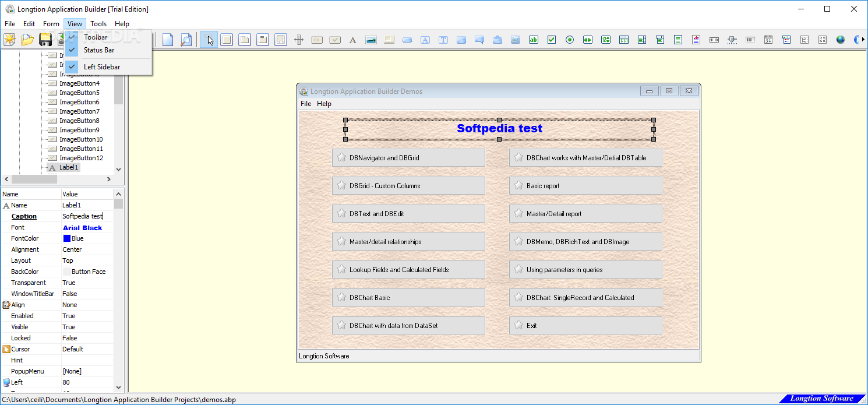Image resolution: width=868 pixels, height=405 pixels.
Task: Open the Tools menu
Action: pos(98,24)
